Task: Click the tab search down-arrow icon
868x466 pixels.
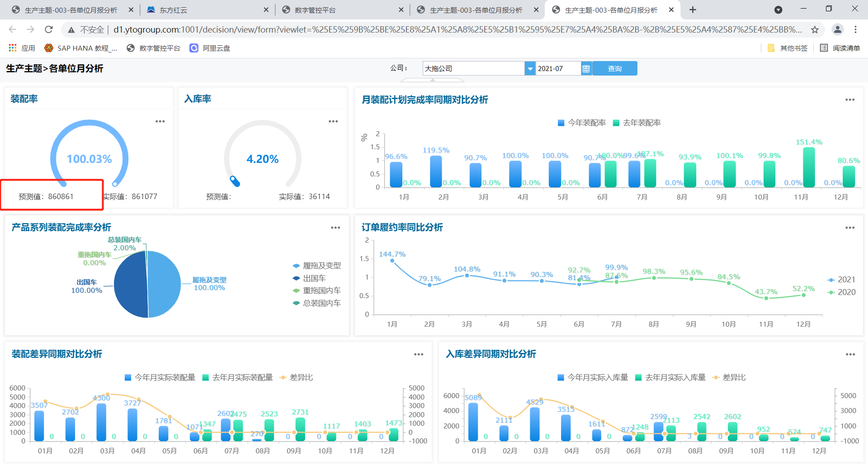Action: click(778, 10)
